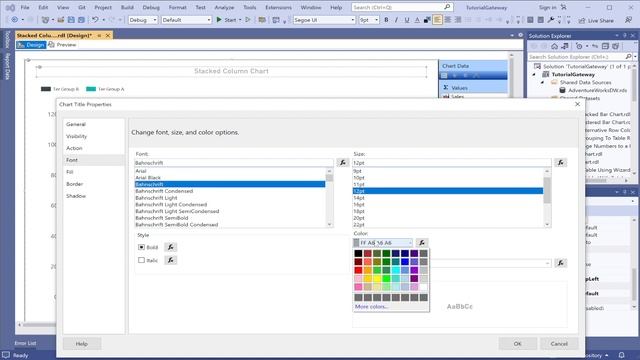The width and height of the screenshot is (640, 360).
Task: Open the Extensions menu
Action: pos(278,7)
